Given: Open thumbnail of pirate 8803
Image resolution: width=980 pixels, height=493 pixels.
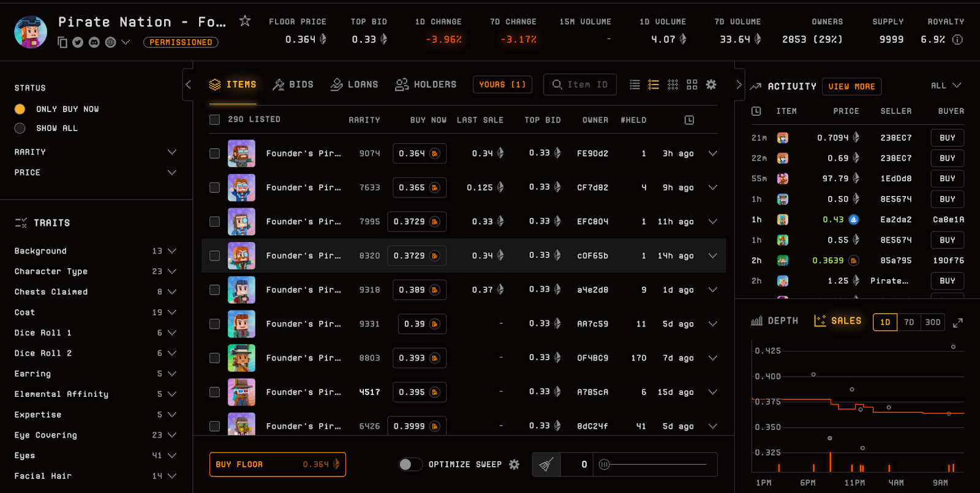Looking at the screenshot, I should [241, 358].
